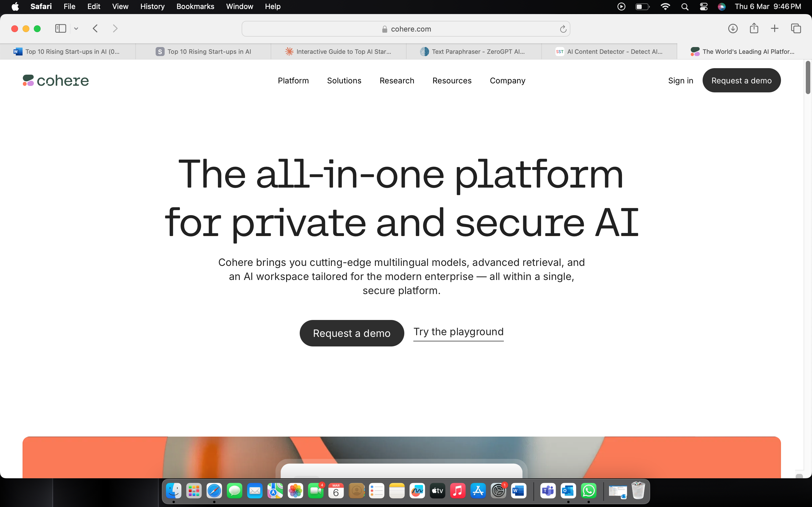Click the Share icon in toolbar
Screen dimensions: 812x507
[754, 28]
